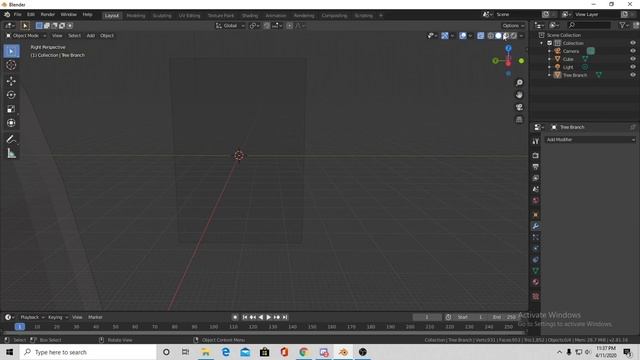Switch to Rendered viewport shading
This screenshot has width=640, height=360.
pos(514,36)
